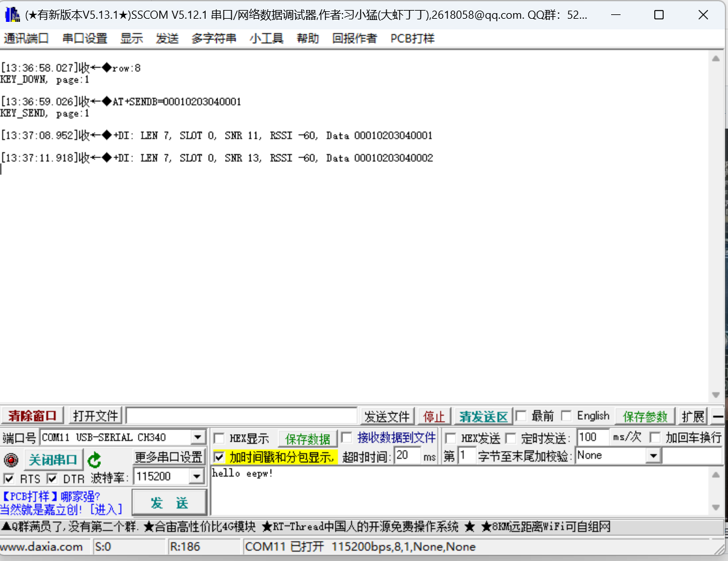Open the 115200 baud rate dropdown
728x561 pixels.
[197, 476]
